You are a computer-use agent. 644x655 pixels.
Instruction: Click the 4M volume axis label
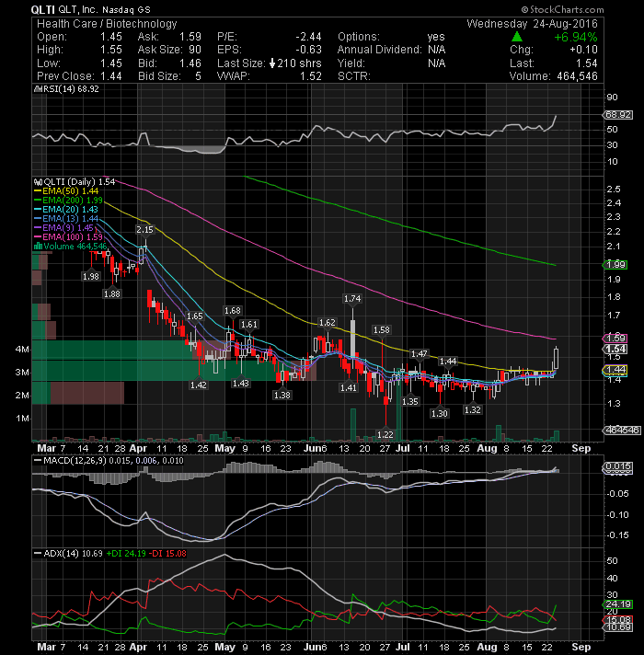(x=23, y=350)
